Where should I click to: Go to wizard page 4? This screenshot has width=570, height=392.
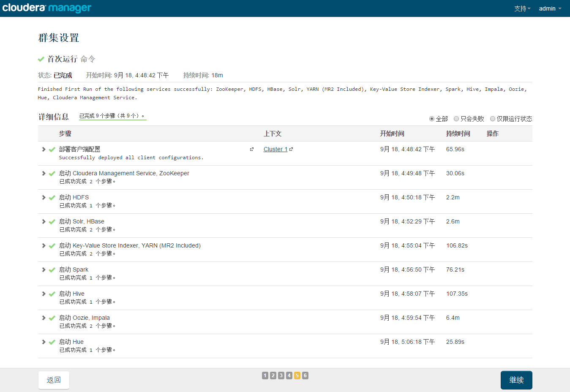(289, 376)
